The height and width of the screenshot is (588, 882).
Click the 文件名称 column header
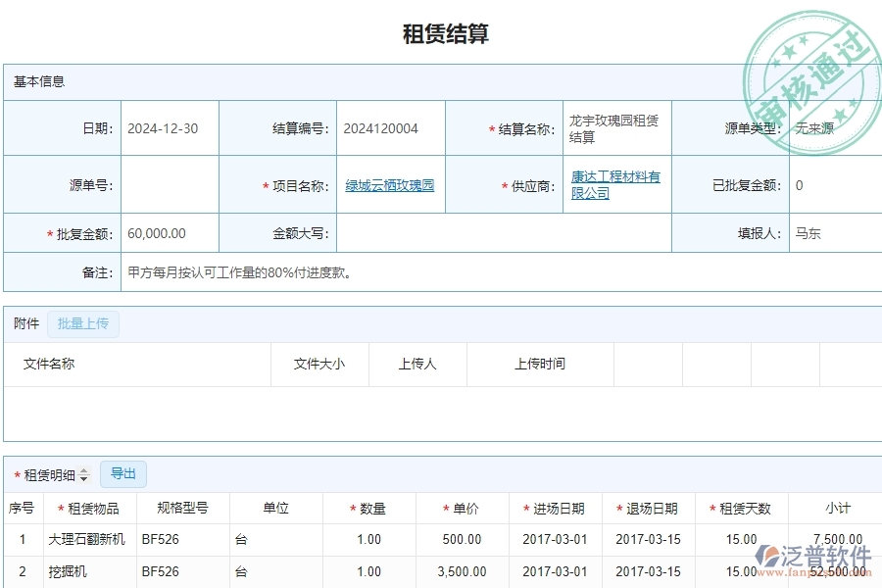point(49,364)
